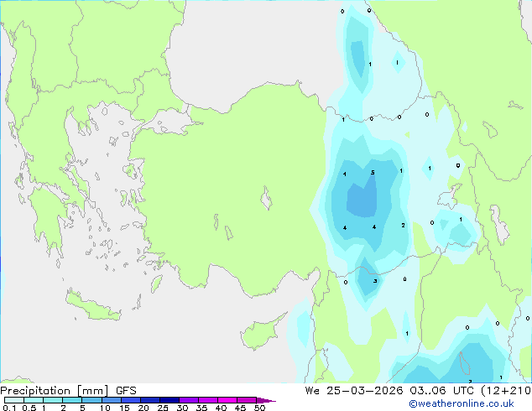This screenshot has height=411, width=532.
Task: Click the '5' precipitation value on the map
Action: click(x=373, y=173)
